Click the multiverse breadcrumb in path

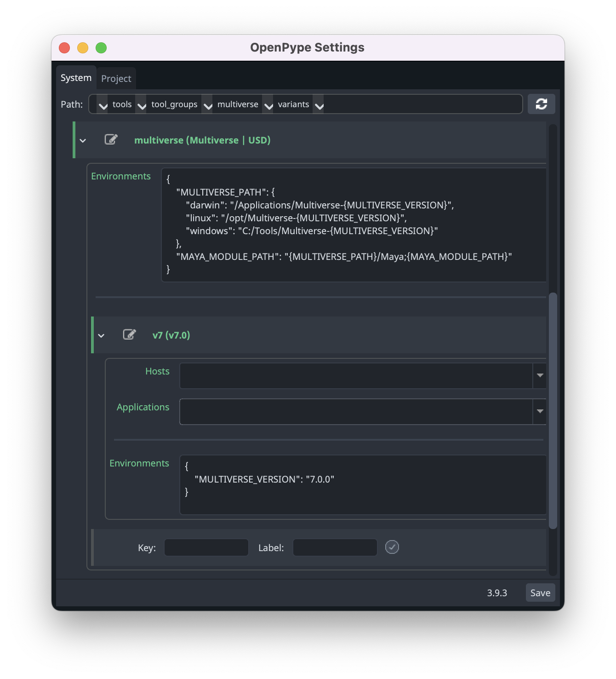[238, 104]
